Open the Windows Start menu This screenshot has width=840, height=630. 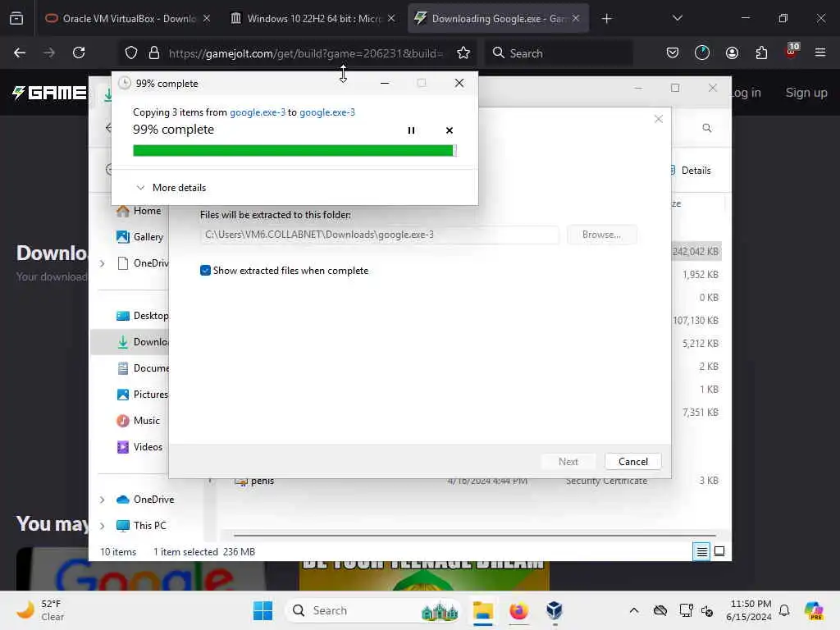tap(262, 610)
